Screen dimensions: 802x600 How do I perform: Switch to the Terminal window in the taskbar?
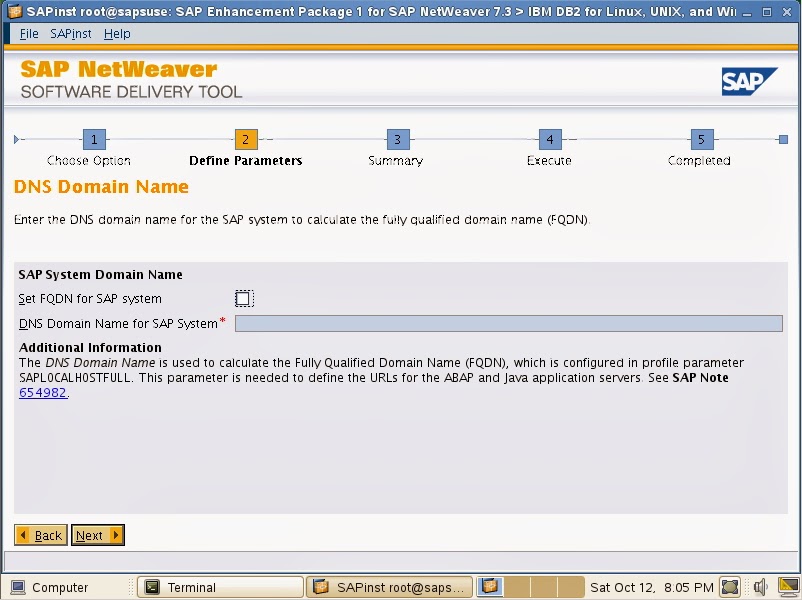[x=220, y=587]
